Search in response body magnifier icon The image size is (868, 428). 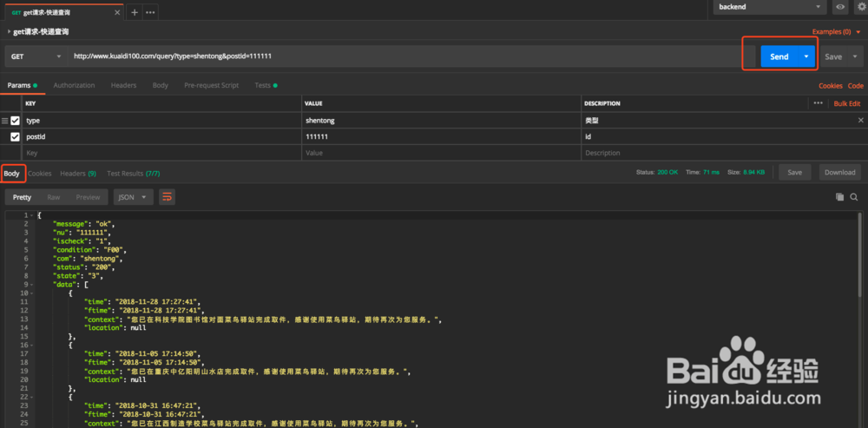[x=854, y=197]
